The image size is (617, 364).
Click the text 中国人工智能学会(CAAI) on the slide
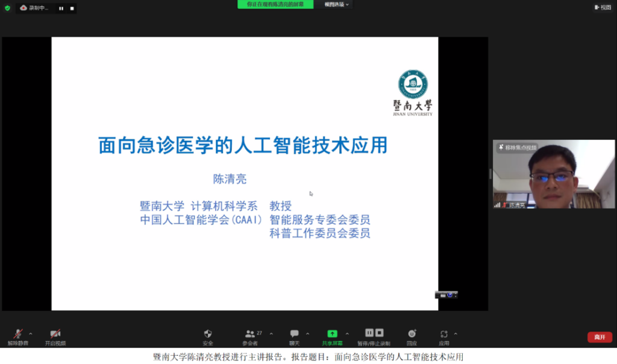tap(201, 219)
